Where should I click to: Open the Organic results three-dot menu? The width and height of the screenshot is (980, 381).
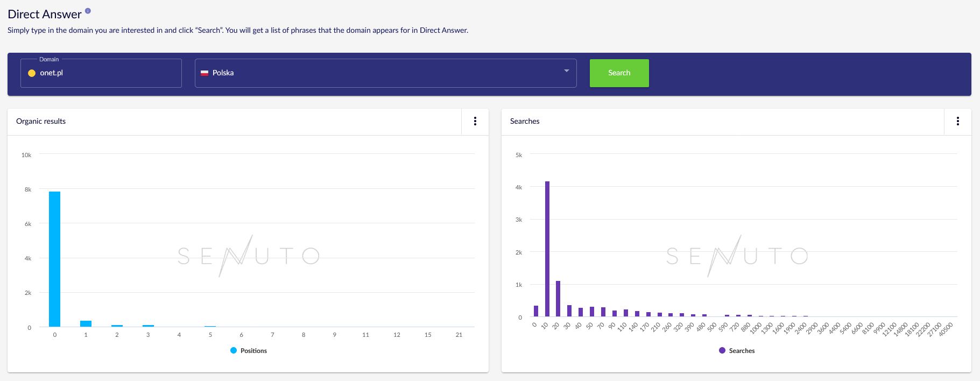[x=475, y=122]
